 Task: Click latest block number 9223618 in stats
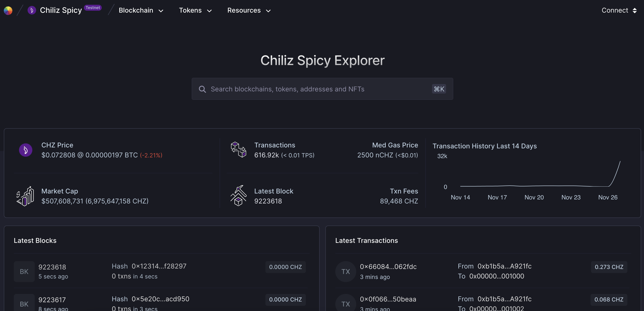click(x=268, y=201)
